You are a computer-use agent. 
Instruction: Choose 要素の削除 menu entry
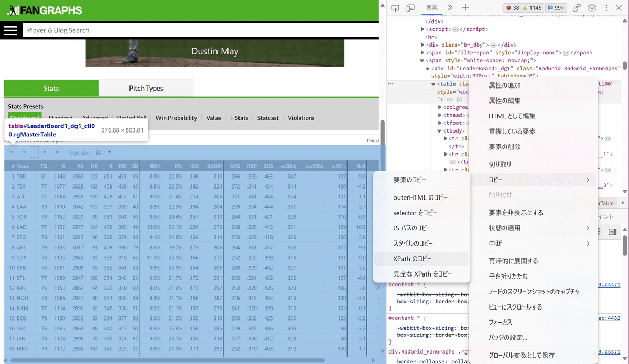(x=533, y=147)
